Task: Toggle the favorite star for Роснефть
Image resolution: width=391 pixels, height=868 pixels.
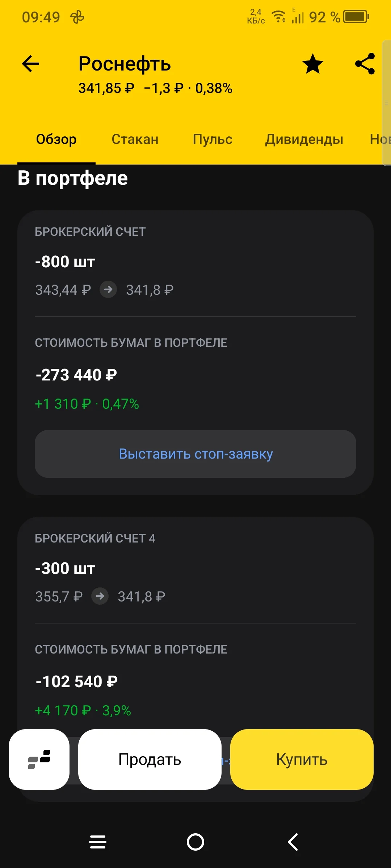Action: (312, 64)
